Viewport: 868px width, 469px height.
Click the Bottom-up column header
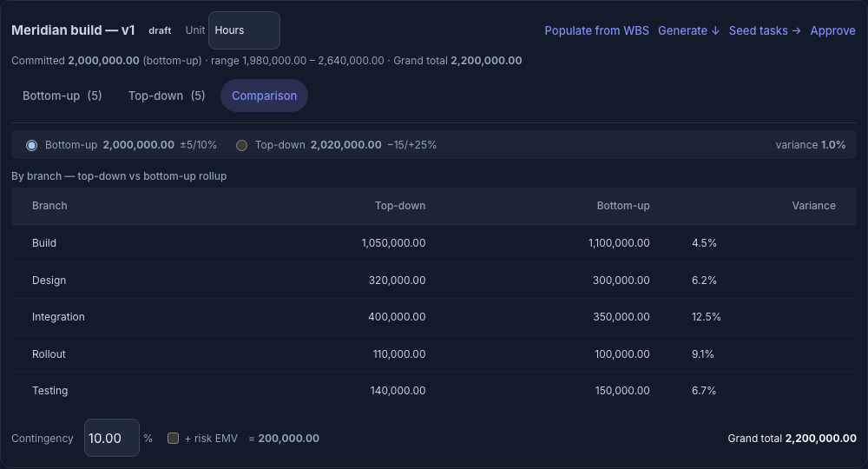click(x=622, y=206)
